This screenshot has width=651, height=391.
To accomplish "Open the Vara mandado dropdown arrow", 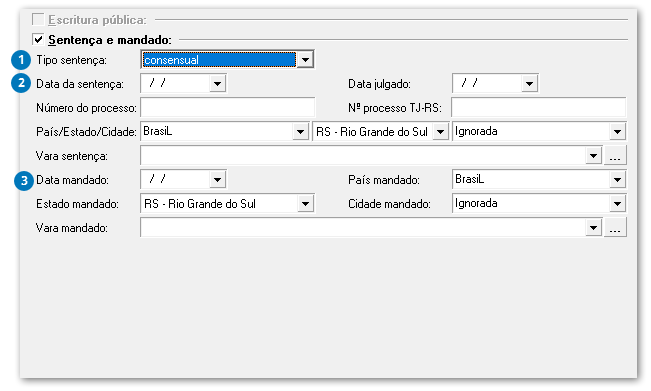I will (x=594, y=228).
